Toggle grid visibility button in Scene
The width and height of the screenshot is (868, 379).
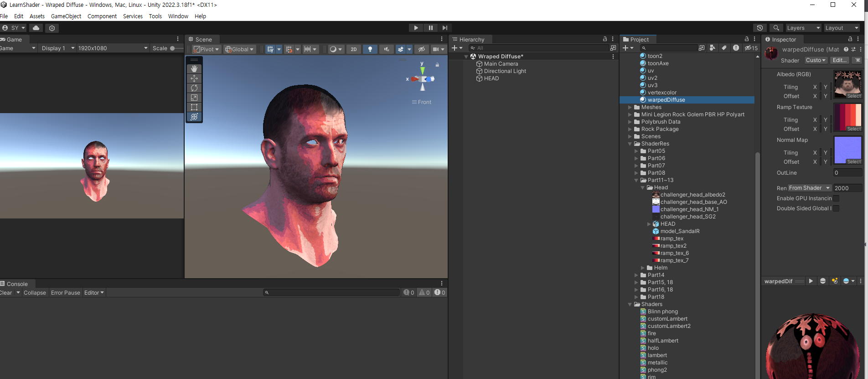(x=270, y=49)
